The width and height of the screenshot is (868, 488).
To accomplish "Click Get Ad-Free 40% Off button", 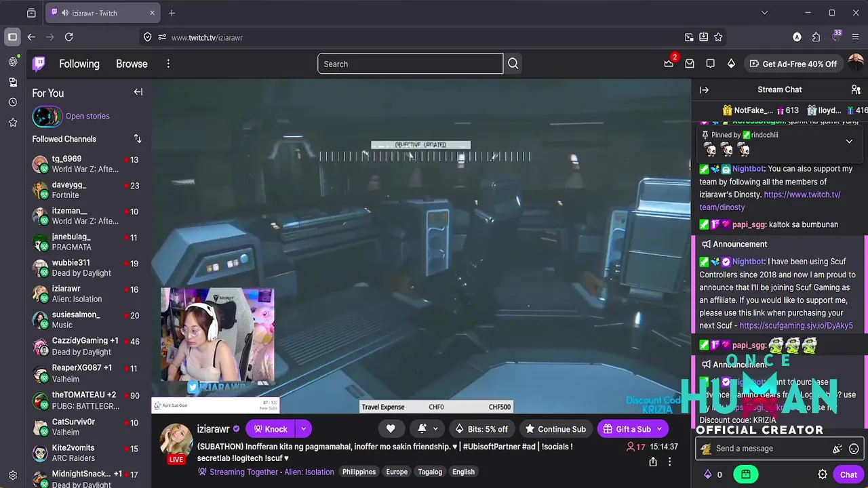I will pos(793,64).
